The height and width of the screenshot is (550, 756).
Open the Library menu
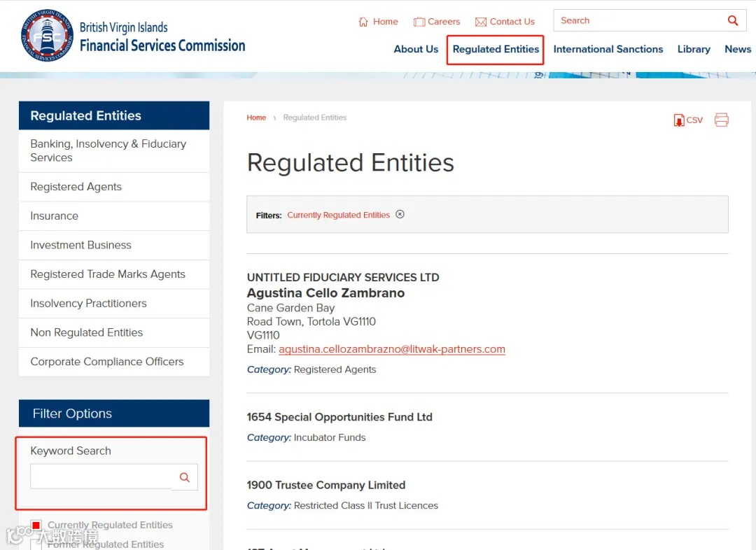[693, 49]
